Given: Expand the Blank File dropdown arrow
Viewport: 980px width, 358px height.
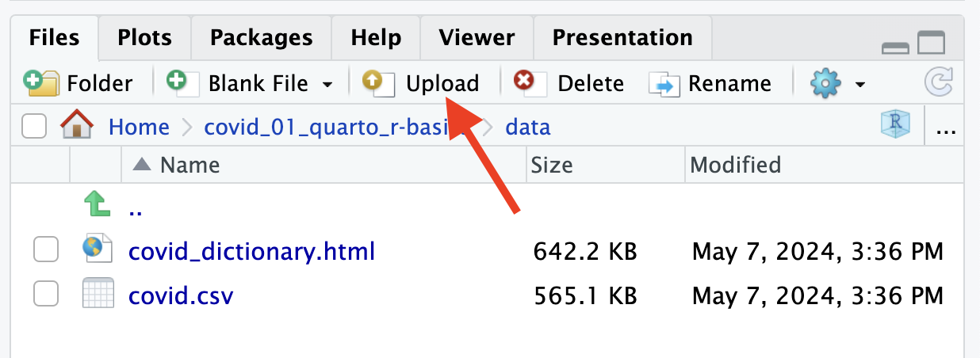Looking at the screenshot, I should pos(327,84).
